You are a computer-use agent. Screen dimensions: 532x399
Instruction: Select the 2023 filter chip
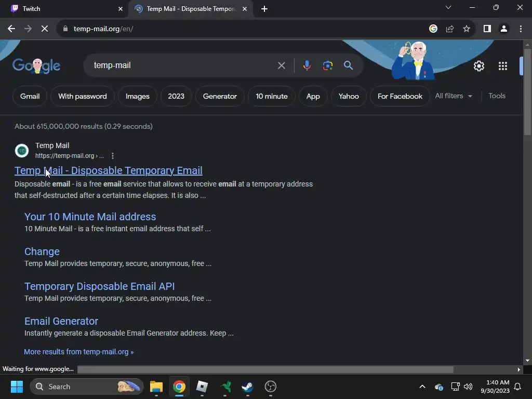click(x=176, y=96)
